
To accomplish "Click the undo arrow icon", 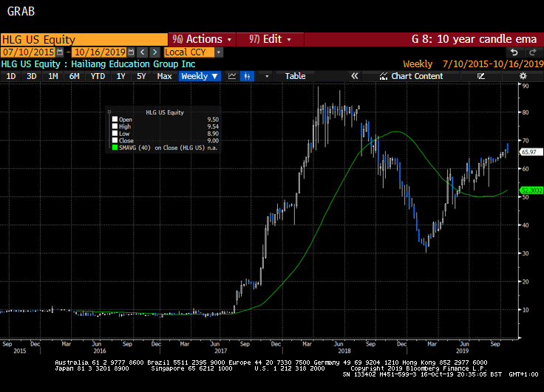I will point(514,52).
